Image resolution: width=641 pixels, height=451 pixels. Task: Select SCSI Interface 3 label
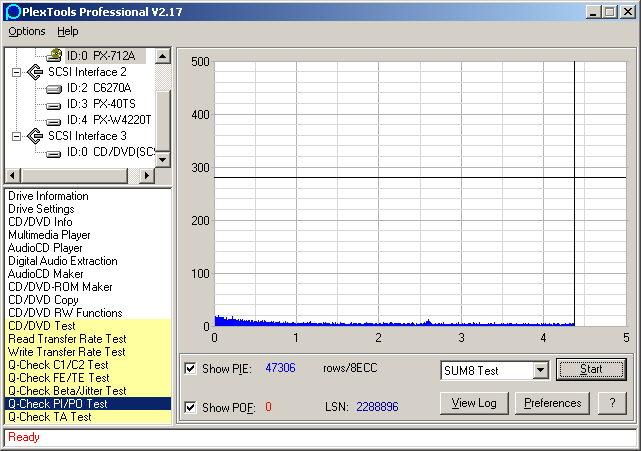point(87,136)
